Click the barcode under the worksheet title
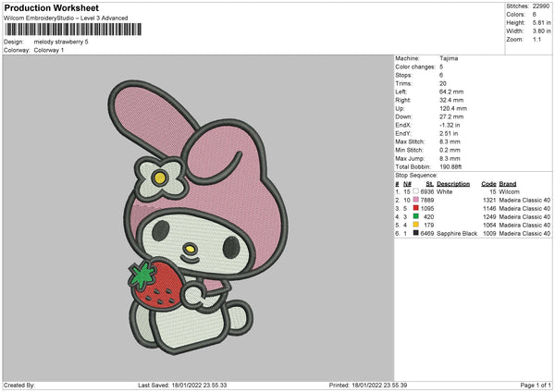Viewport: 555px width, 392px height. [x=73, y=30]
